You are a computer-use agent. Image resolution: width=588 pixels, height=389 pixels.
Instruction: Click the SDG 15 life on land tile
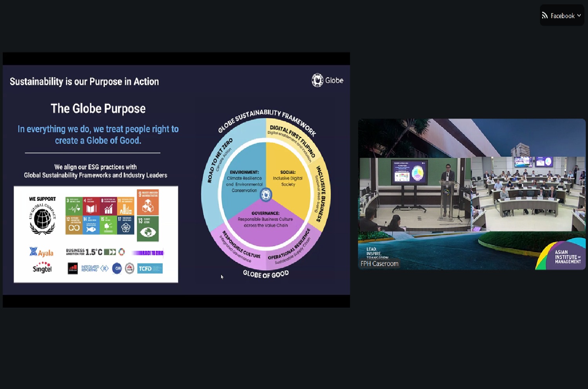108,225
